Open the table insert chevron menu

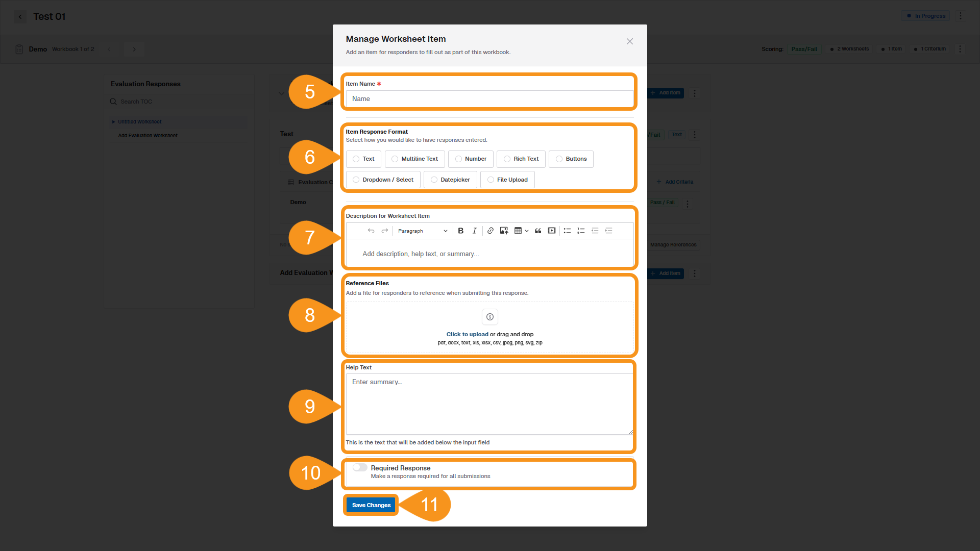527,231
